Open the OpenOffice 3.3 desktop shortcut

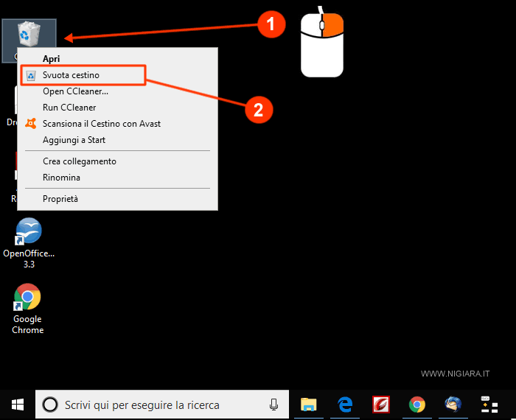tap(29, 231)
